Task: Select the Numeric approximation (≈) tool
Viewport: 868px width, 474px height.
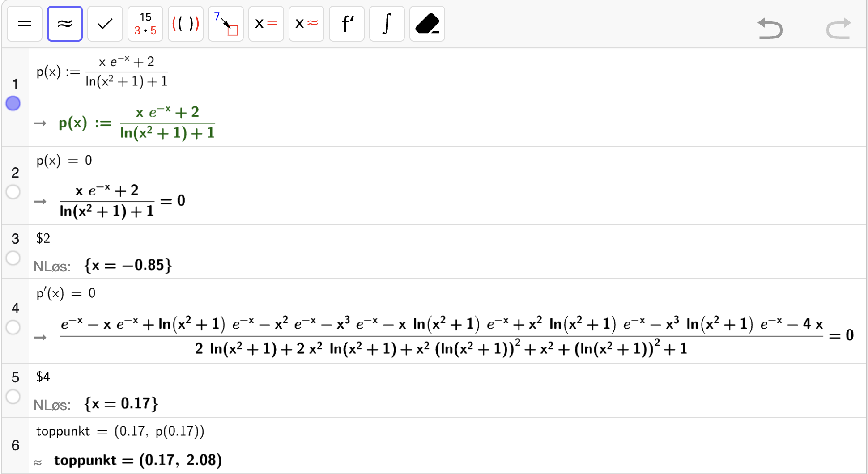Action: click(65, 24)
